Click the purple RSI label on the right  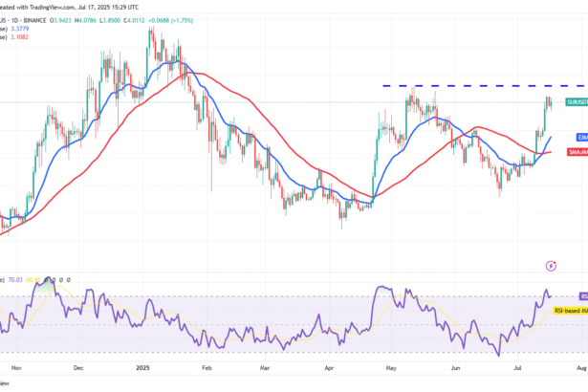coord(582,296)
